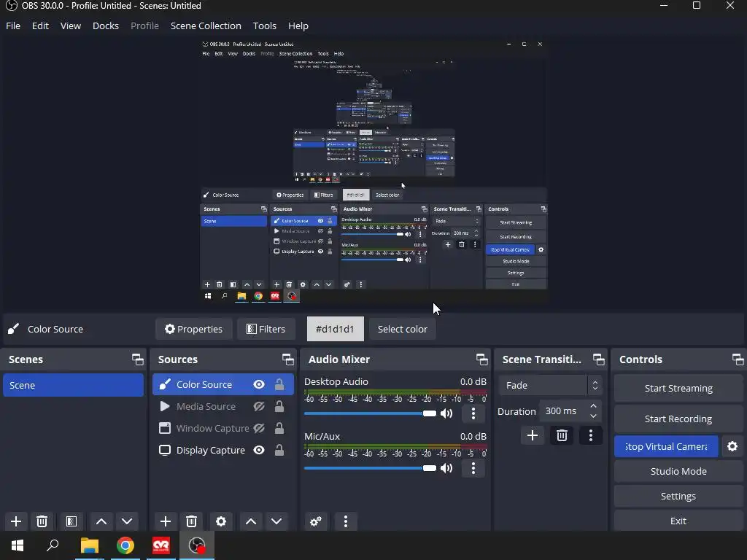Add a scene transition with plus
747x560 pixels.
[x=532, y=435]
